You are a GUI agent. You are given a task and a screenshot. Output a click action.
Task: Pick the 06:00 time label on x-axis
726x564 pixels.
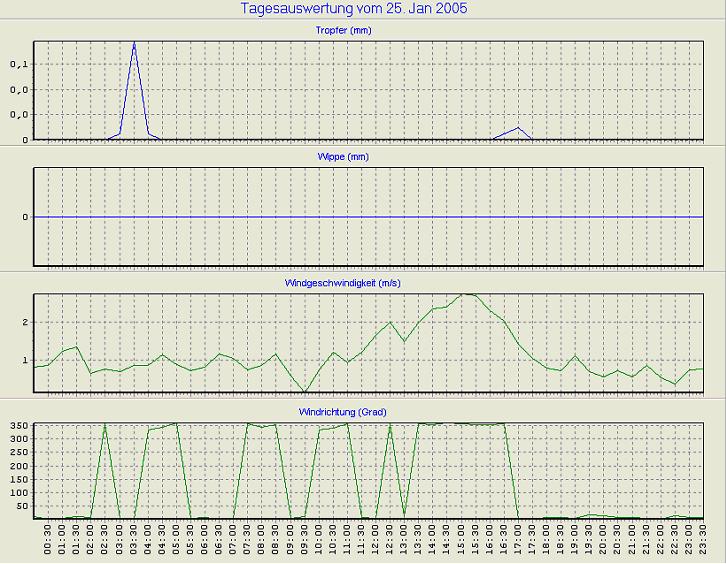[205, 542]
